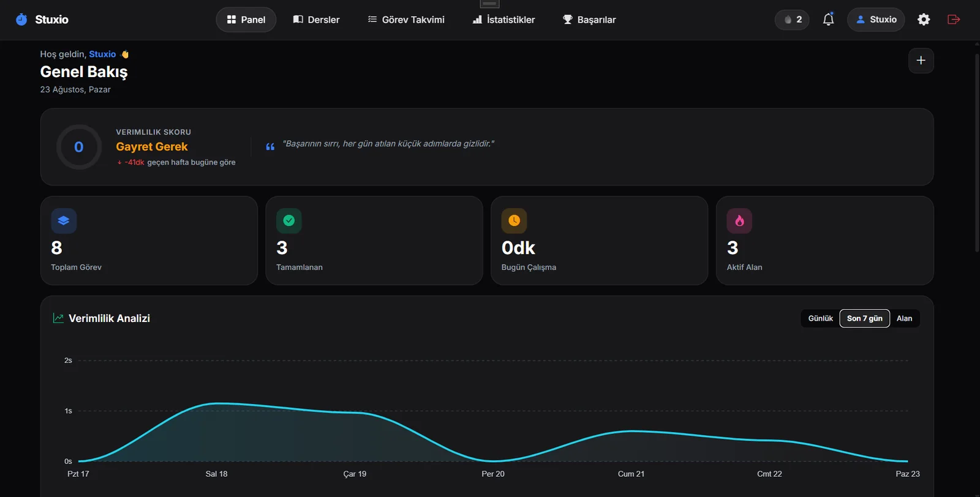Click the page vertical scrollbar
The image size is (980, 497).
click(x=977, y=153)
